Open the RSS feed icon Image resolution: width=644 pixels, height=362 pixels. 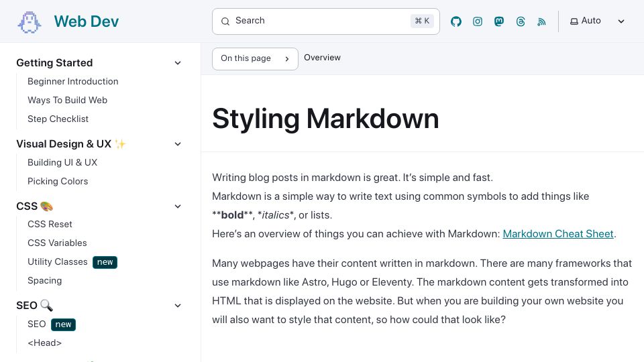coord(542,21)
